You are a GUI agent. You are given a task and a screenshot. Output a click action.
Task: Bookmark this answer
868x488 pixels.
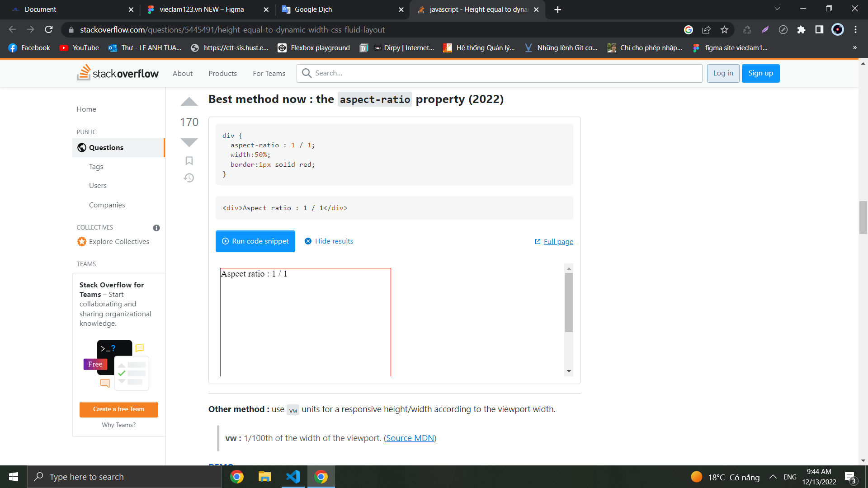point(189,161)
